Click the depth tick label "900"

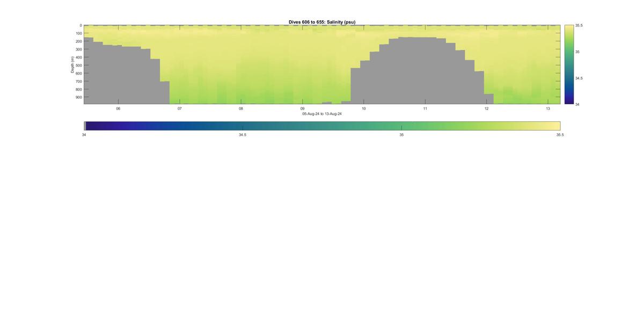pos(78,98)
